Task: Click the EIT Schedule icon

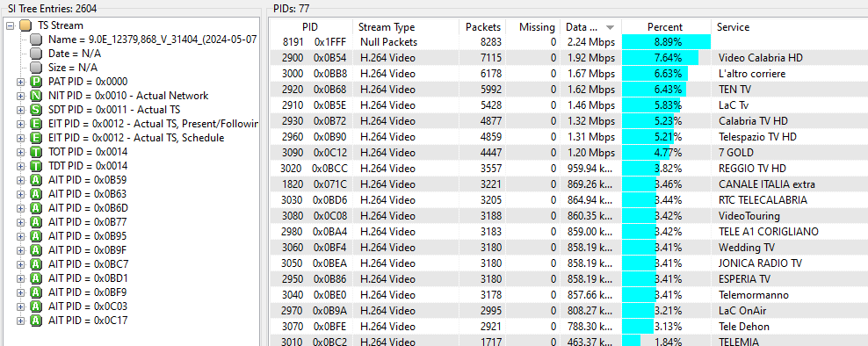Action: pos(36,138)
